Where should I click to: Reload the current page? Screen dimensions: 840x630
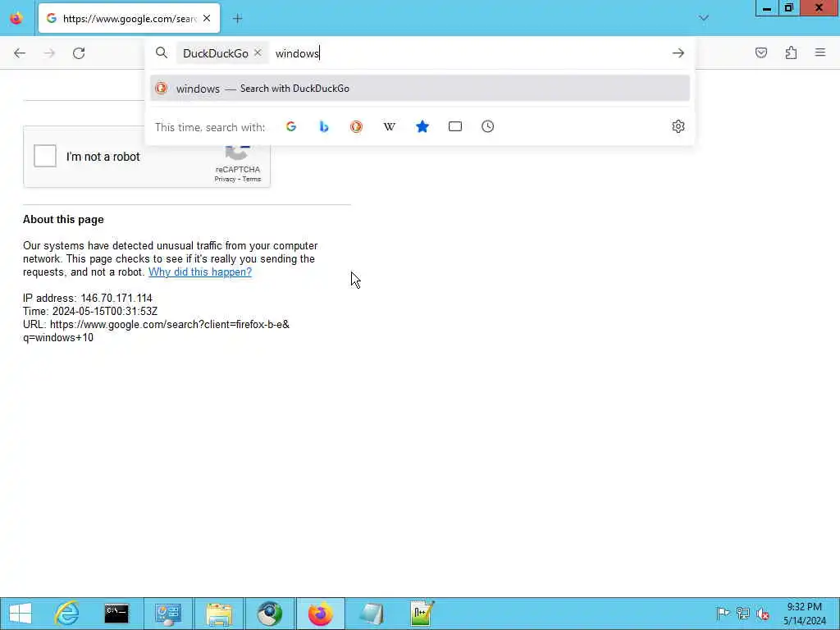(x=79, y=53)
